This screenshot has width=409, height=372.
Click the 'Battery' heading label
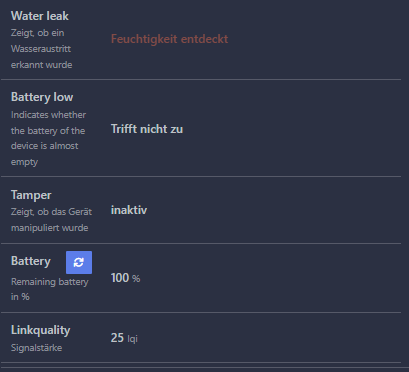[31, 261]
